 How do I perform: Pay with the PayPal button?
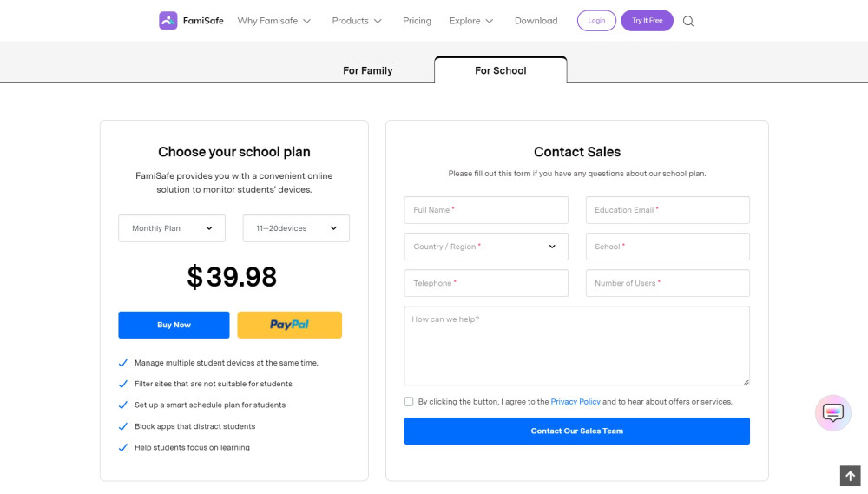click(289, 325)
